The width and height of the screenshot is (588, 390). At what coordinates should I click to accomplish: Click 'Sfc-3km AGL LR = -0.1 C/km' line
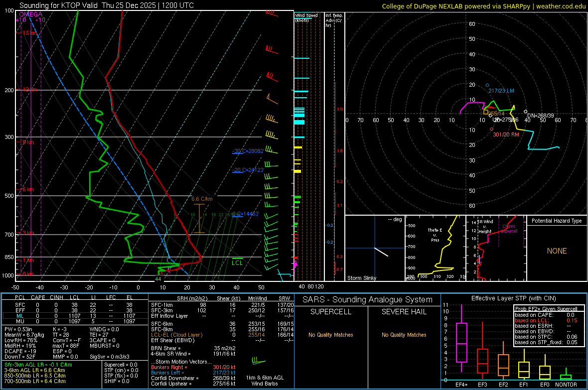pyautogui.click(x=38, y=365)
